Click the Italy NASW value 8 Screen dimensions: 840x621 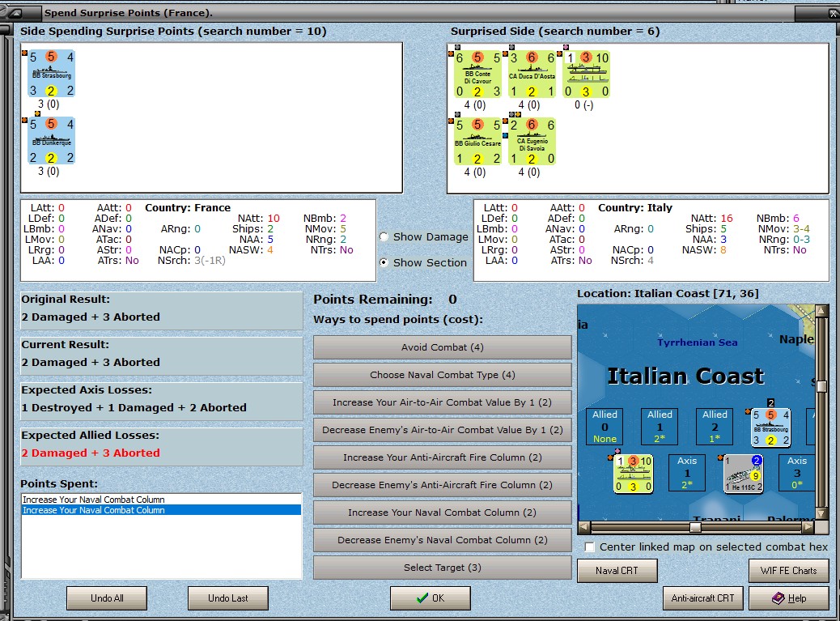tap(723, 249)
